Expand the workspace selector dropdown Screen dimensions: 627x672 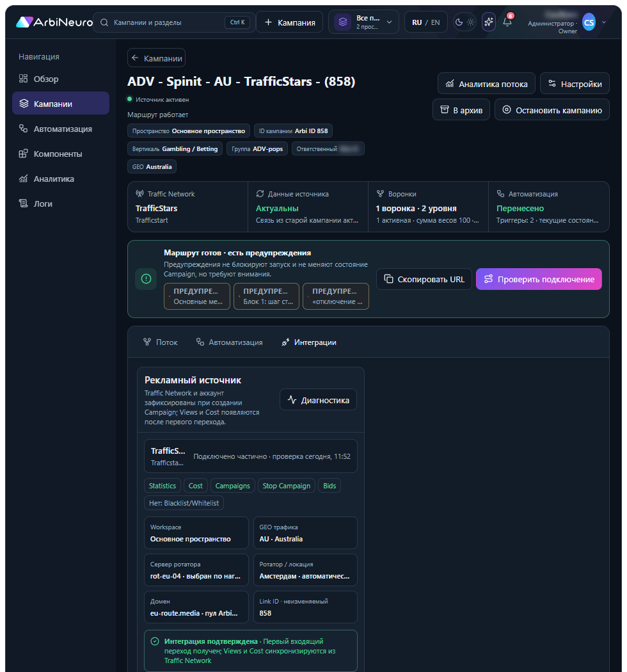(364, 22)
